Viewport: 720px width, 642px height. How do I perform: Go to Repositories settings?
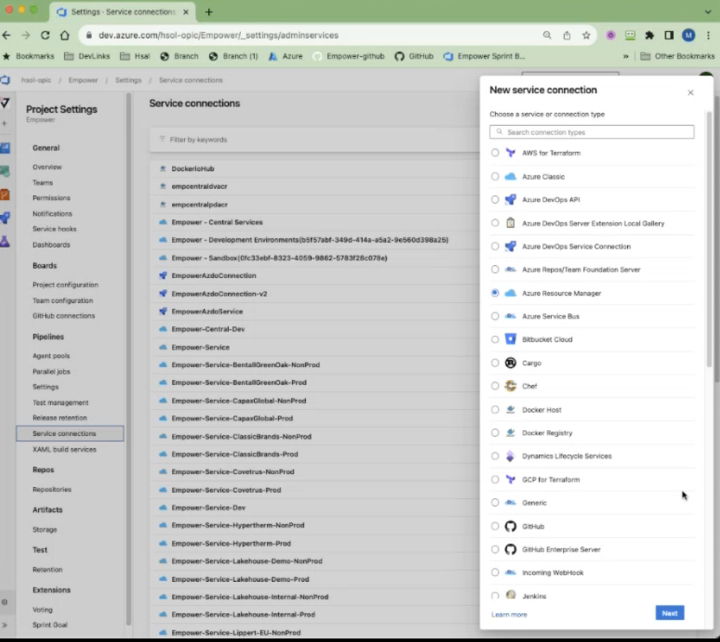[x=52, y=490]
